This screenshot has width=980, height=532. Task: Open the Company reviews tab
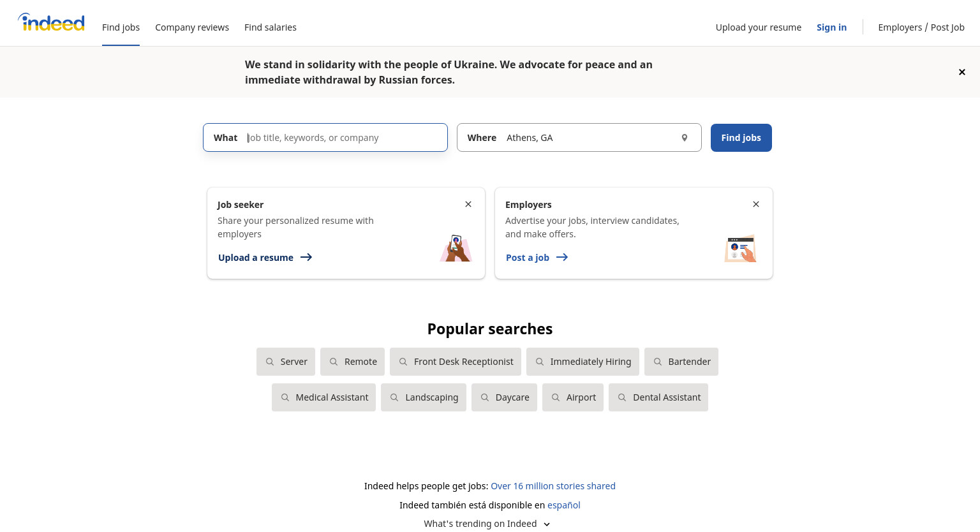click(x=192, y=27)
